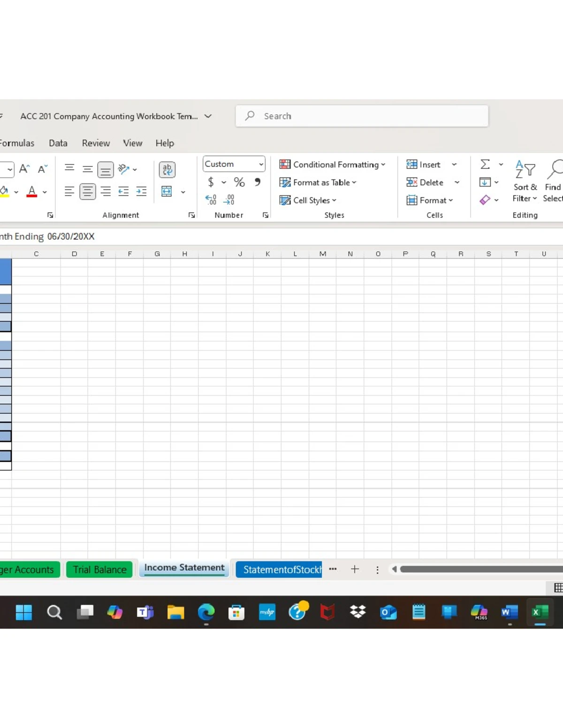563x728 pixels.
Task: Apply the Accounting dollar sign format
Action: coord(211,182)
